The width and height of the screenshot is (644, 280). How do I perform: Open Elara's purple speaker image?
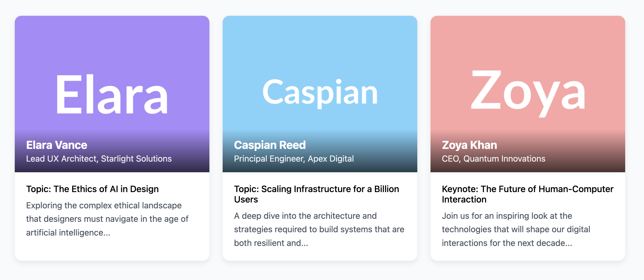point(112,94)
